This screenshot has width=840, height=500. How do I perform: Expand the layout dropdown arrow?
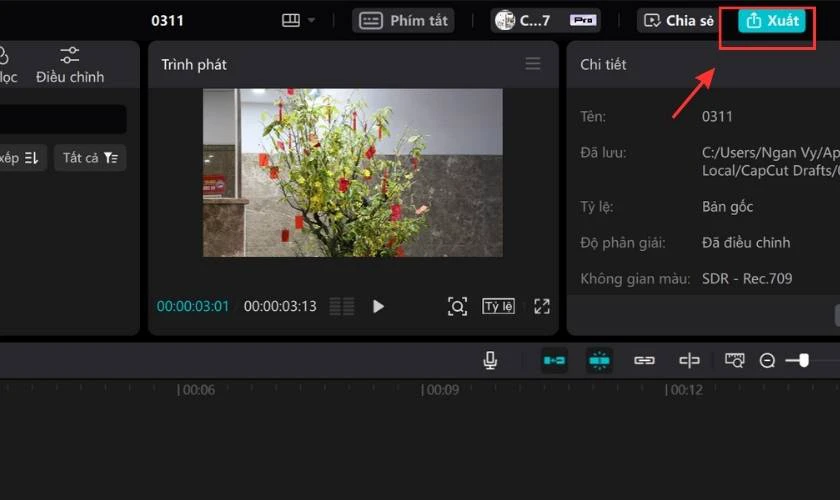pyautogui.click(x=311, y=21)
